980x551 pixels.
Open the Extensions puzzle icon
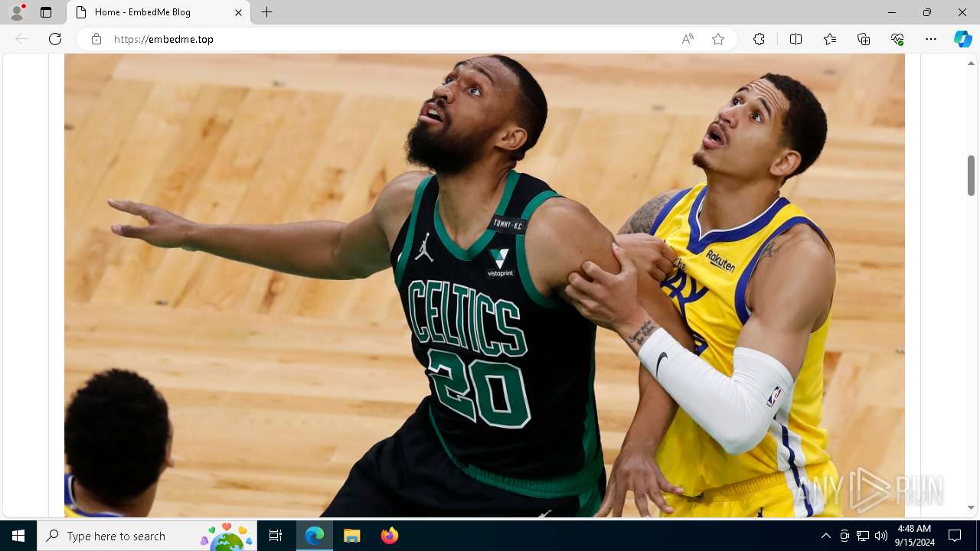point(759,39)
